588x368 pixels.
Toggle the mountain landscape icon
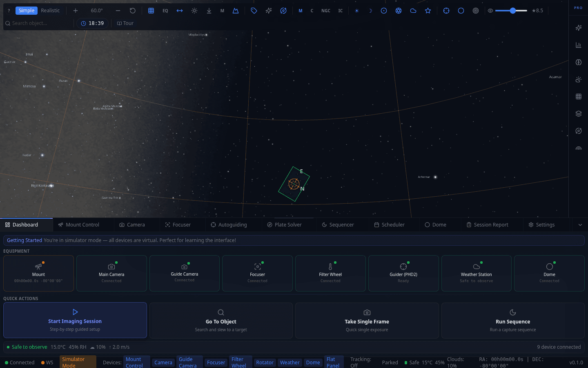pyautogui.click(x=236, y=11)
